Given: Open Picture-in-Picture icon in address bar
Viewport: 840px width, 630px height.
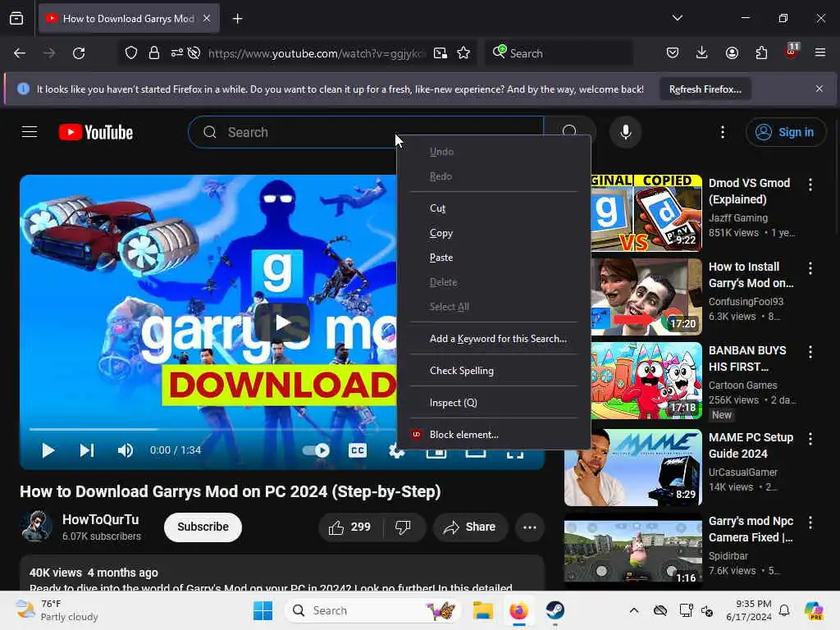Looking at the screenshot, I should (x=441, y=53).
